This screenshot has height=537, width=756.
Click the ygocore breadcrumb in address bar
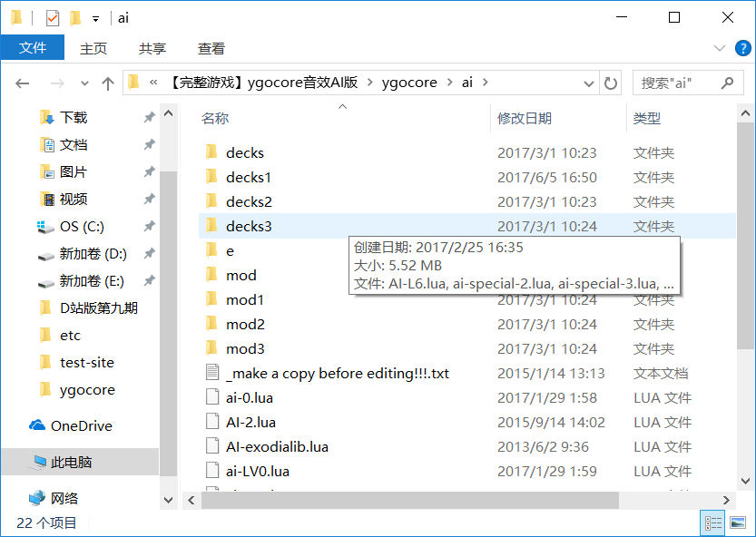pyautogui.click(x=409, y=83)
